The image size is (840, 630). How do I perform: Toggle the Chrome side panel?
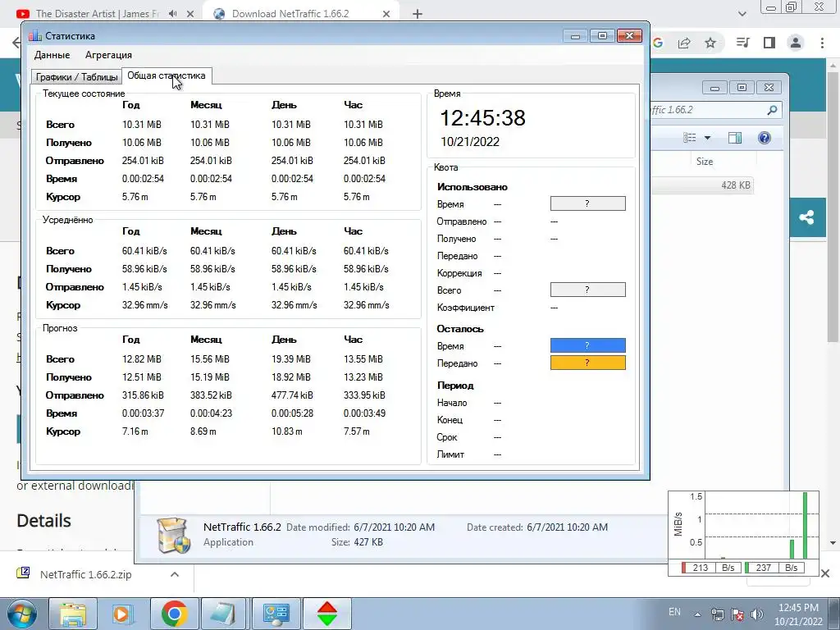(769, 43)
